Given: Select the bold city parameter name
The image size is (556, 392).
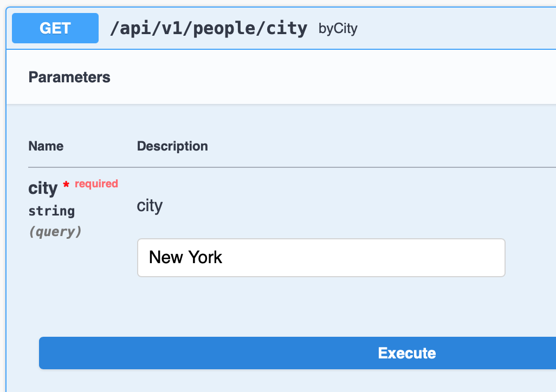Looking at the screenshot, I should (x=43, y=188).
